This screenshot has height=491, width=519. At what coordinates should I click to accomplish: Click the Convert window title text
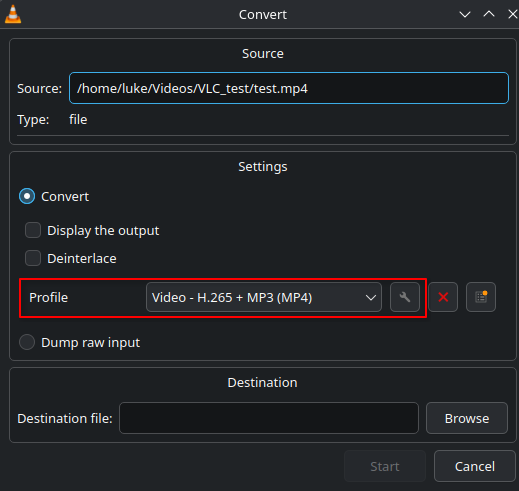tap(263, 15)
